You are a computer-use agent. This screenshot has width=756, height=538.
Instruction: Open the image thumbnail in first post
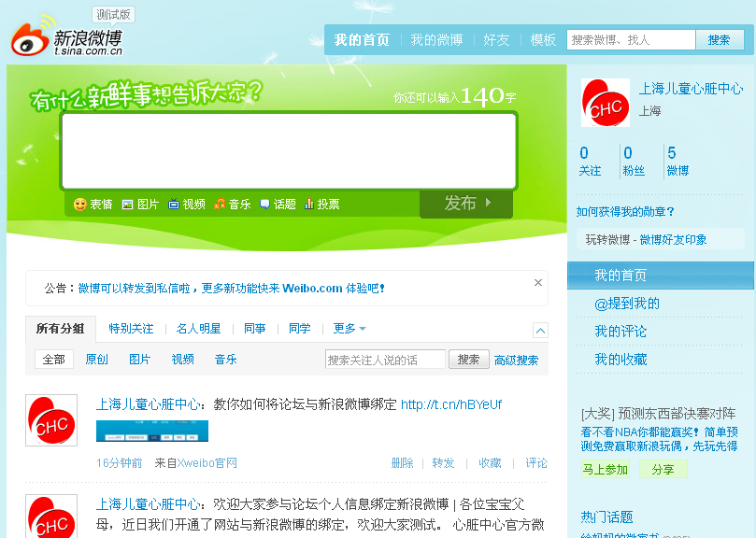tap(152, 431)
